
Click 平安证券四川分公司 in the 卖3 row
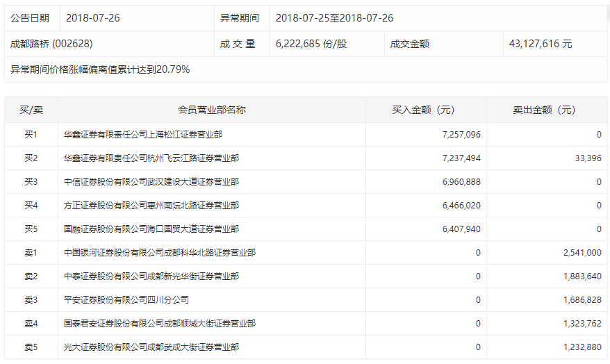coord(126,300)
